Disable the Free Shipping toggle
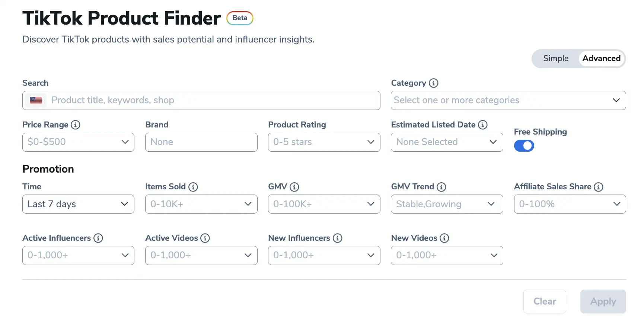644x325 pixels. click(x=524, y=146)
